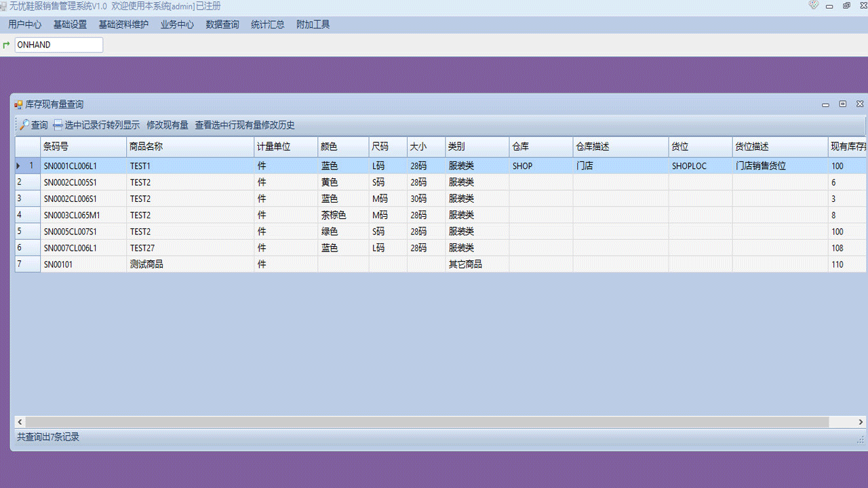Screen dimensions: 868x488
Task: Click the 现有库存 column header
Action: tap(848, 146)
